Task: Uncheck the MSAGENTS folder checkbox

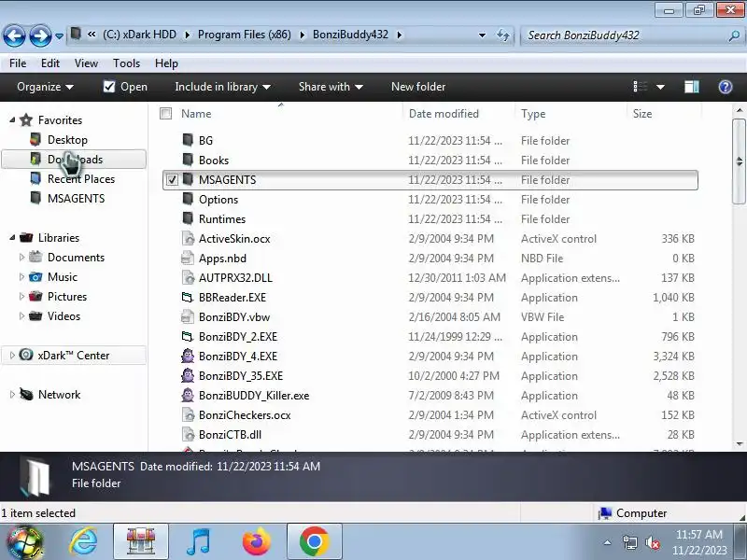Action: click(172, 179)
